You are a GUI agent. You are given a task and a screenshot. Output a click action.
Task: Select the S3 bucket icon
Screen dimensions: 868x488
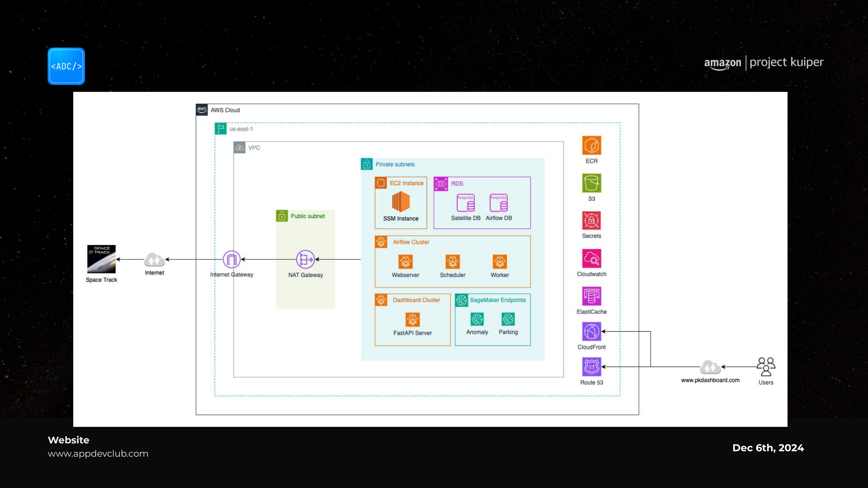pos(591,183)
